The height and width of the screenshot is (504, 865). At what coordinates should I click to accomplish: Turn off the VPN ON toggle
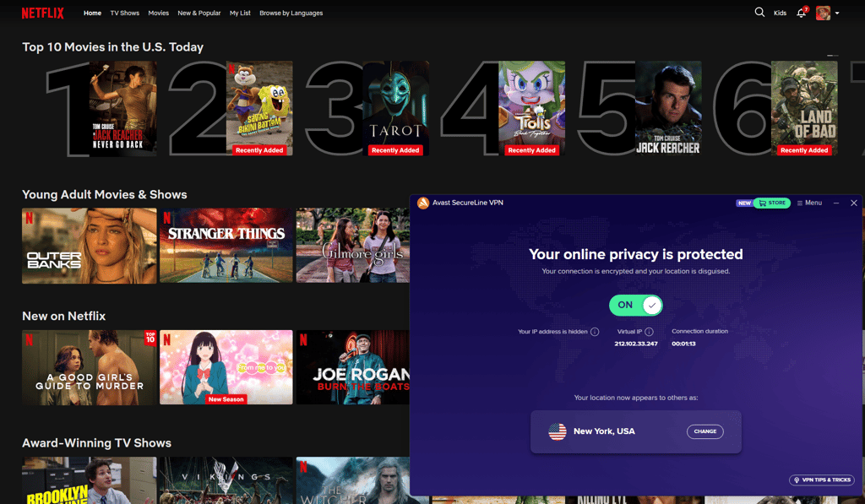[635, 305]
